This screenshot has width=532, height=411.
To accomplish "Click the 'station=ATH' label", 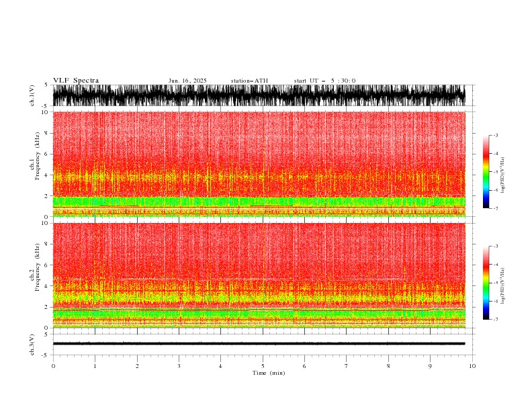I will pos(249,81).
